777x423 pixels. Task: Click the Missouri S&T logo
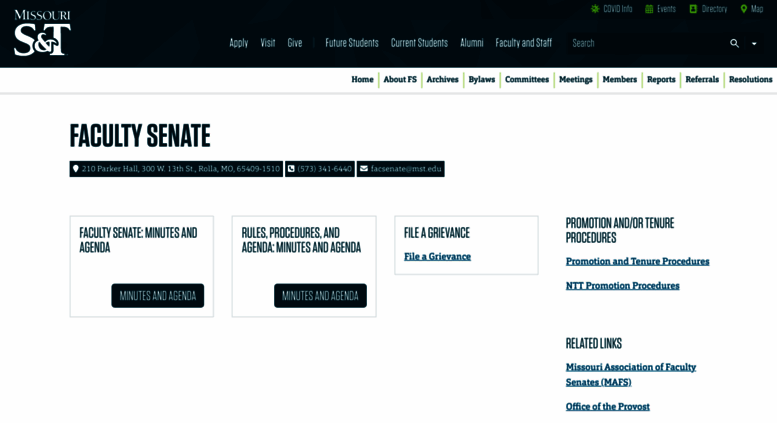[42, 33]
